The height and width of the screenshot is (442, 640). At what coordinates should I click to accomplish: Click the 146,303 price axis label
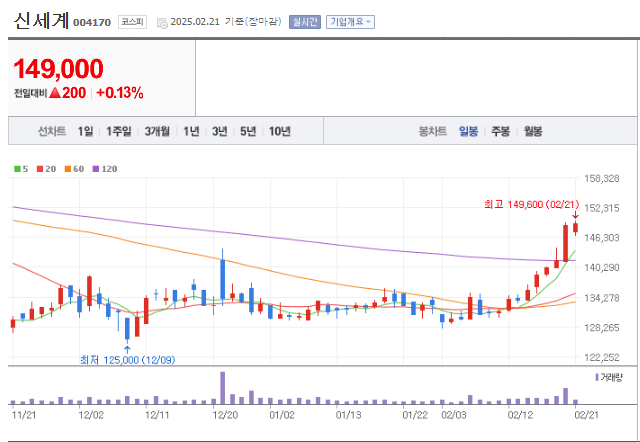[x=602, y=238]
